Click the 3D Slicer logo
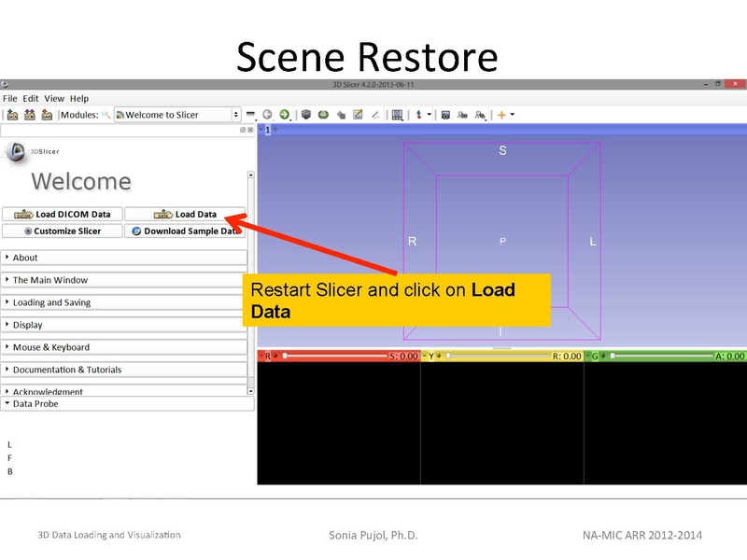The height and width of the screenshot is (560, 747). click(31, 152)
